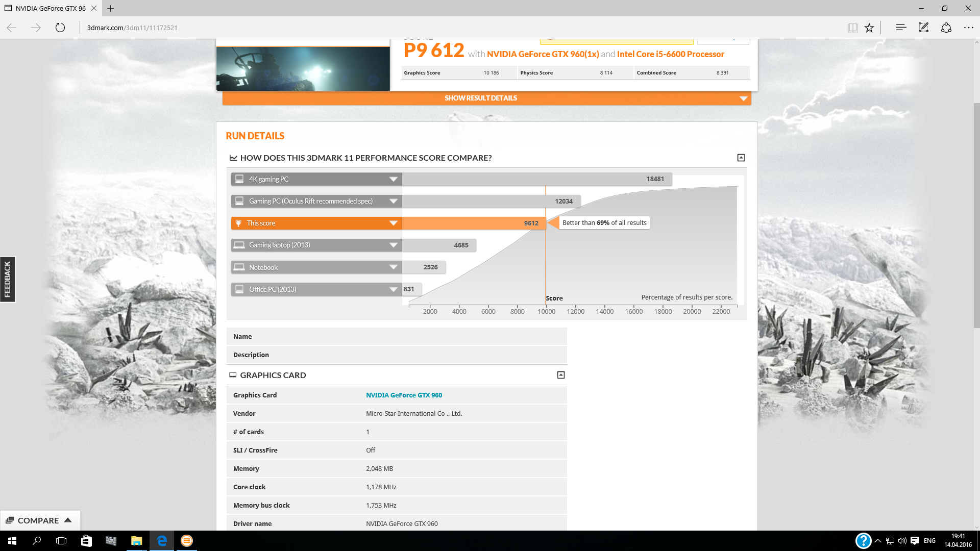Image resolution: width=980 pixels, height=551 pixels.
Task: Collapse the Graphics Card section
Action: pos(561,375)
